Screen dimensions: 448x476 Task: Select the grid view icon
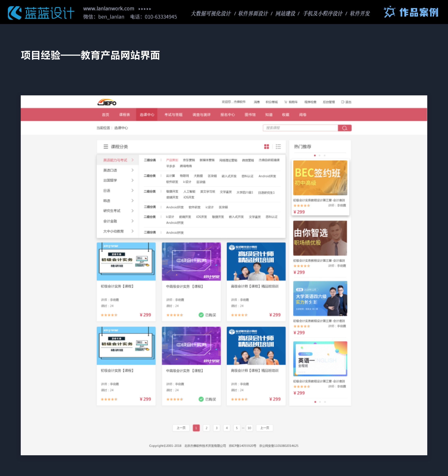pos(267,147)
